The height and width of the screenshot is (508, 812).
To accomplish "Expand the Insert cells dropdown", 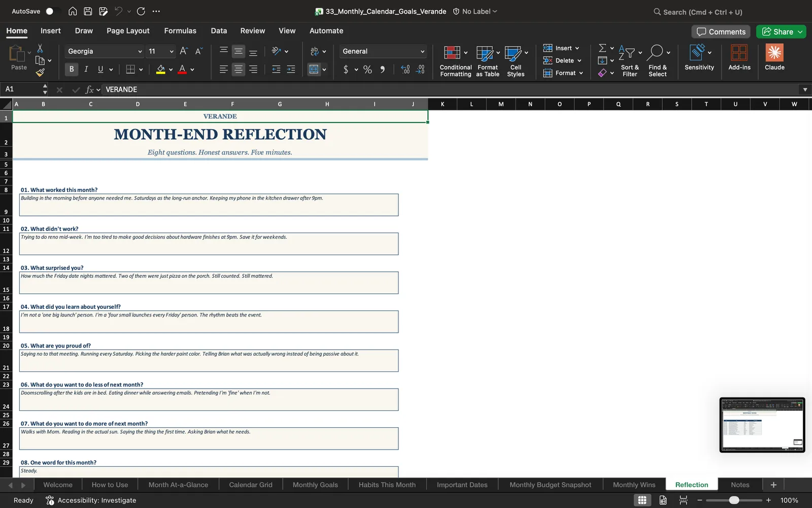I will click(x=577, y=48).
